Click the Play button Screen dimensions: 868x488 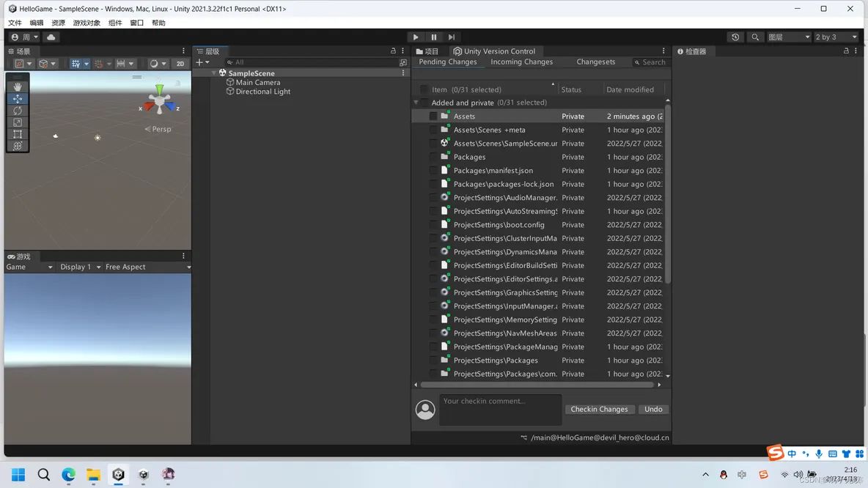[416, 37]
